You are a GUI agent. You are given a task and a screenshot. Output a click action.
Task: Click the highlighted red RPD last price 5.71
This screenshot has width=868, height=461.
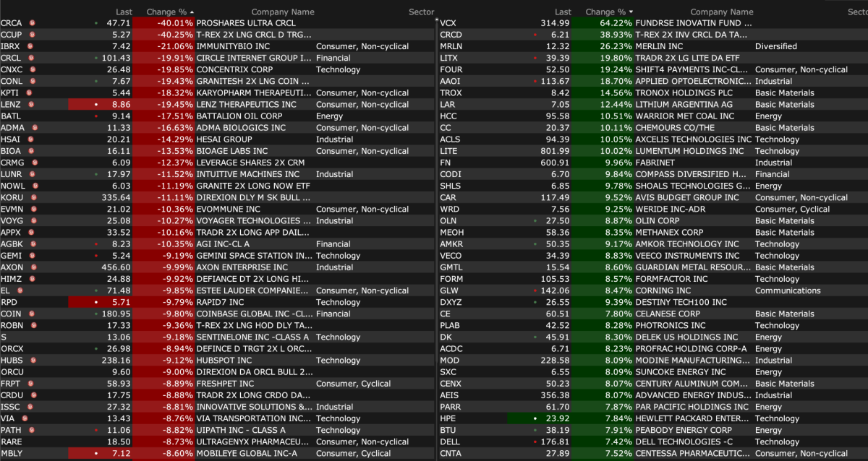coord(100,302)
